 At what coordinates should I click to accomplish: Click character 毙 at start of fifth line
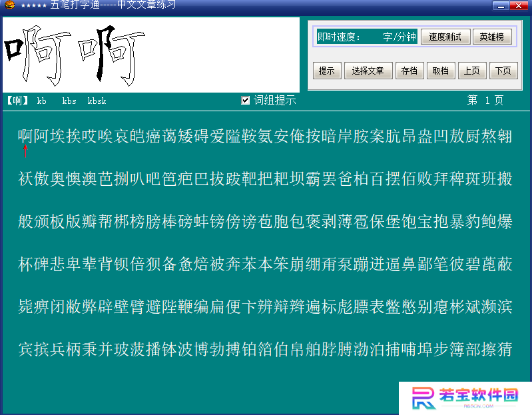pos(26,307)
